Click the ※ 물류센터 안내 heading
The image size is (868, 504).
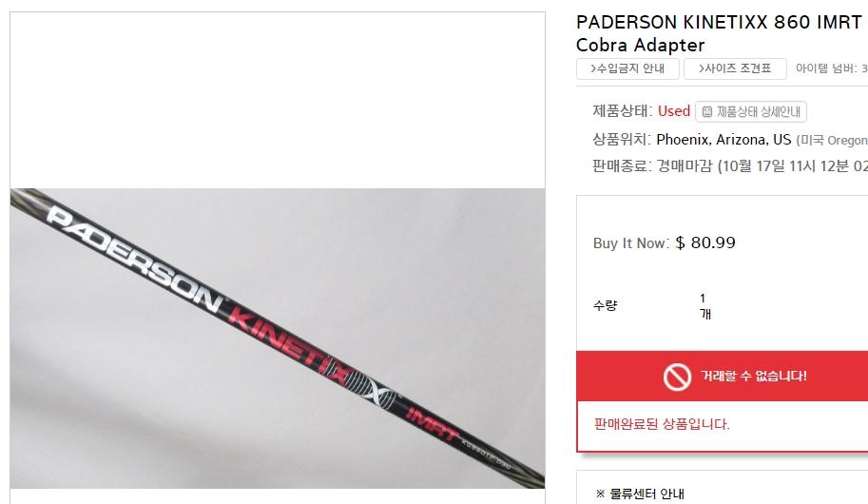pos(640,494)
